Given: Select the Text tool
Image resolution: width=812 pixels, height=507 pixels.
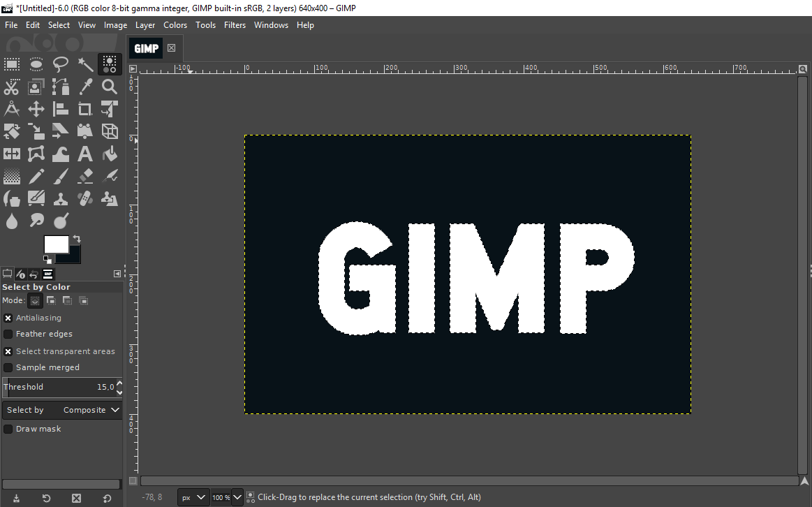Looking at the screenshot, I should pos(85,153).
